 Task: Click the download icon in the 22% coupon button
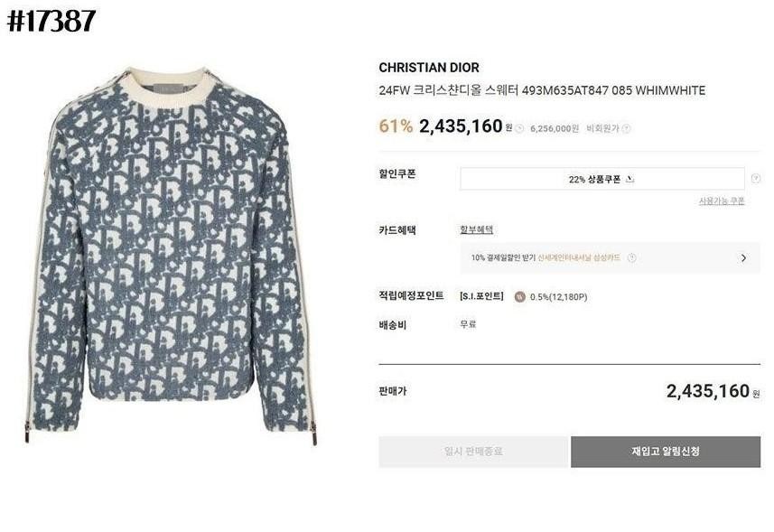click(x=629, y=179)
